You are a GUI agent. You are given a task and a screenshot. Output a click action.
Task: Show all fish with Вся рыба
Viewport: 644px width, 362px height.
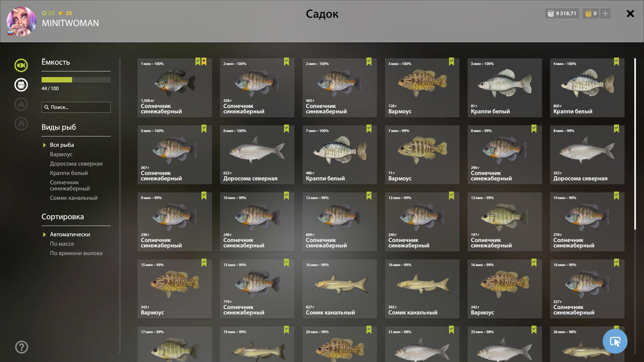[x=62, y=145]
